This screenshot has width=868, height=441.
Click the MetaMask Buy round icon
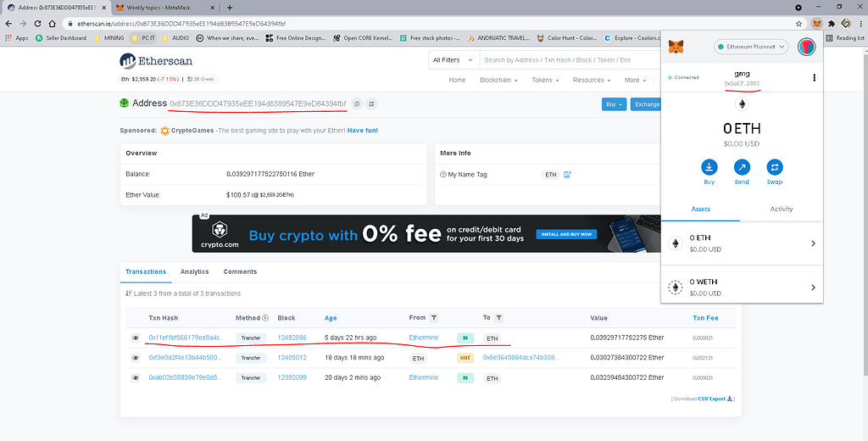coord(709,167)
